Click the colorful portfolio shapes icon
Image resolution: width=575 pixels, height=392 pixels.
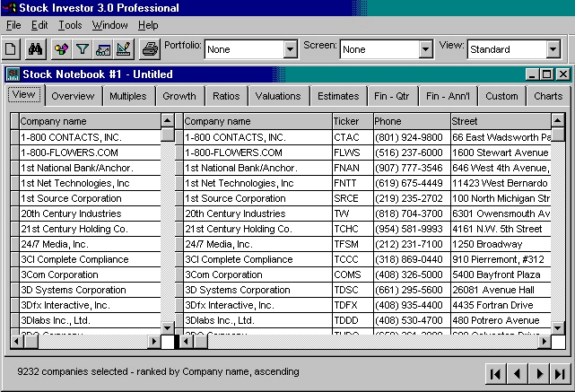point(61,48)
